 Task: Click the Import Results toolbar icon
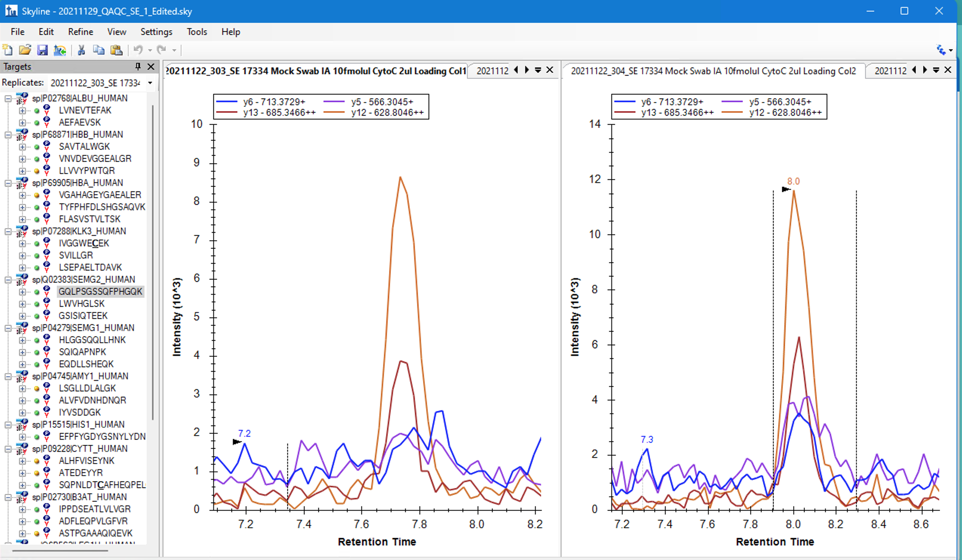coord(60,50)
